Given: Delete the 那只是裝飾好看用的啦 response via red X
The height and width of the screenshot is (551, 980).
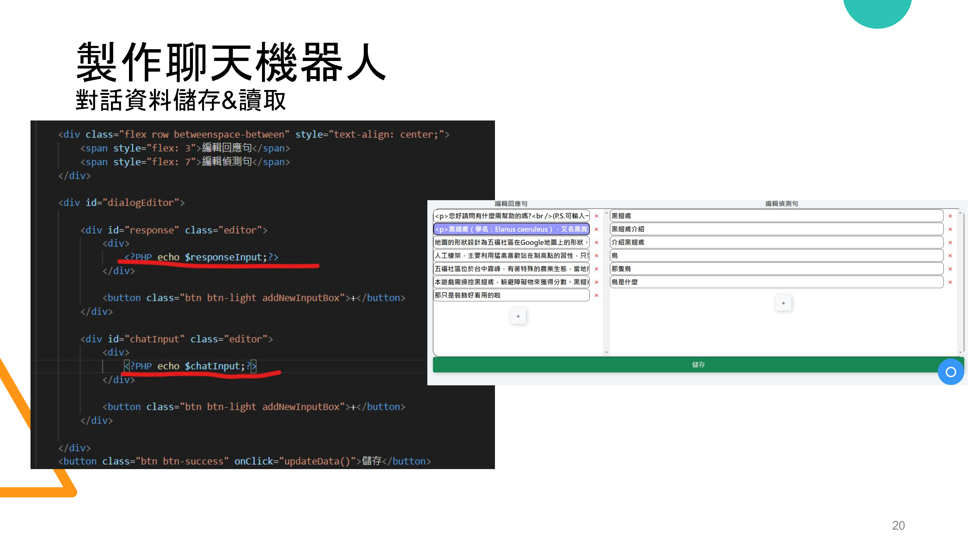Looking at the screenshot, I should [596, 295].
